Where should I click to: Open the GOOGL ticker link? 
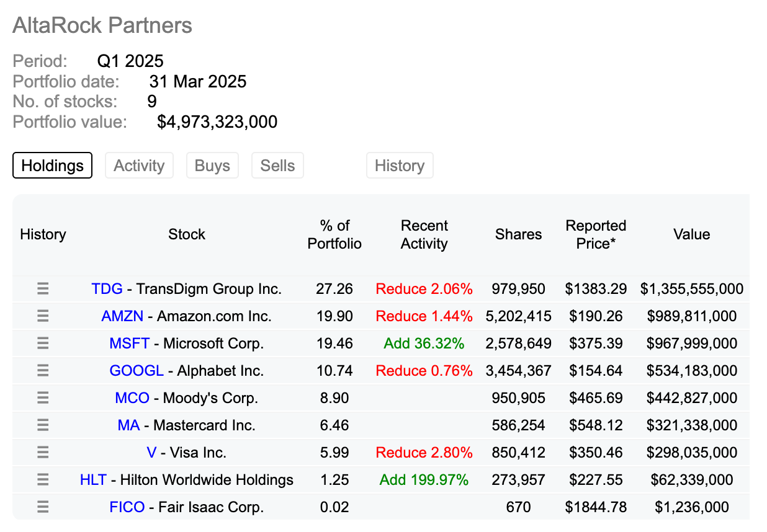(137, 371)
